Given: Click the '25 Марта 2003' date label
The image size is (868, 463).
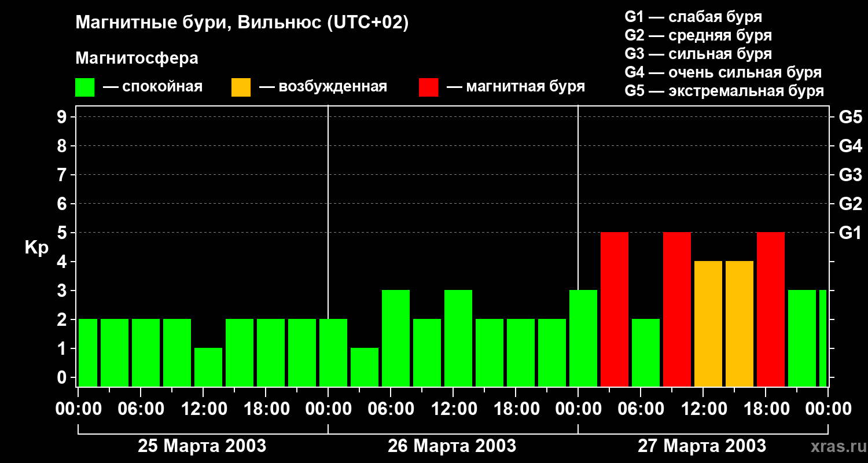Looking at the screenshot, I should (202, 446).
